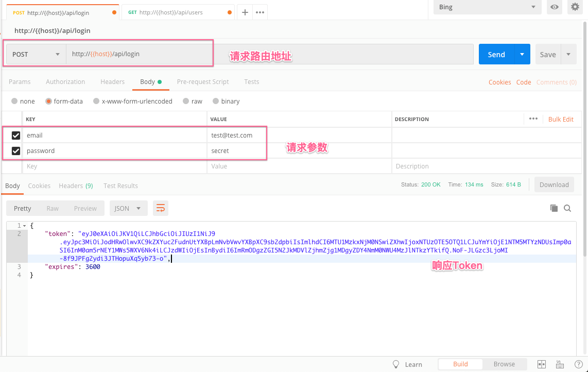
Task: Switch to GET api/users request tab
Action: click(178, 12)
